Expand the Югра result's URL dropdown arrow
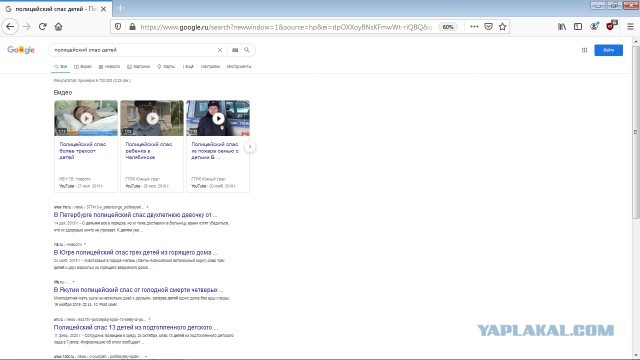 84,244
